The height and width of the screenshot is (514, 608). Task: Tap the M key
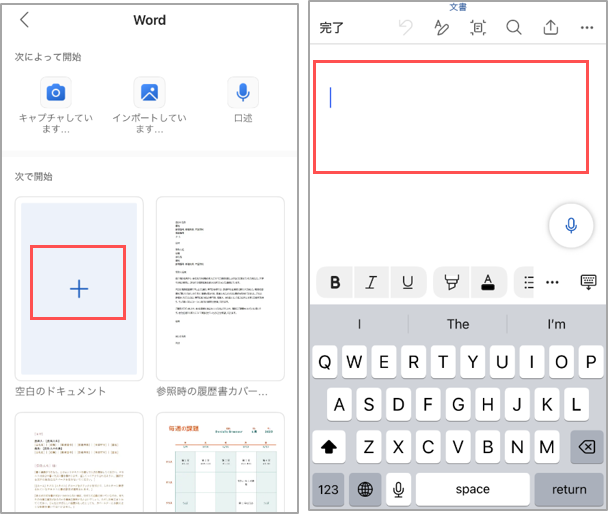tap(547, 447)
